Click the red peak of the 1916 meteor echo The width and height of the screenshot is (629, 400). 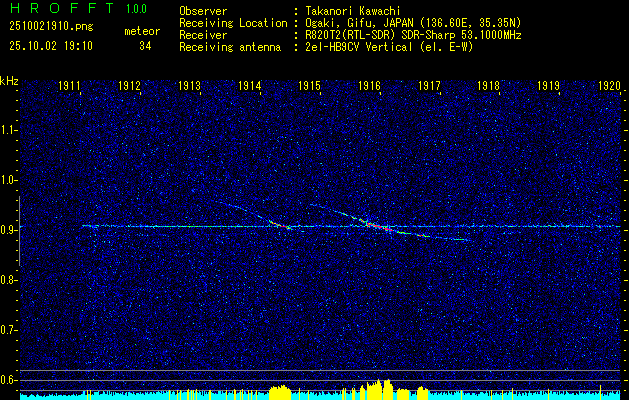coord(379,226)
